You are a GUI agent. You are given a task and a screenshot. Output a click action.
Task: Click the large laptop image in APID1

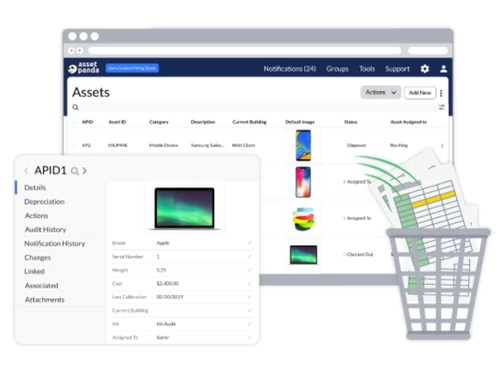tap(184, 208)
